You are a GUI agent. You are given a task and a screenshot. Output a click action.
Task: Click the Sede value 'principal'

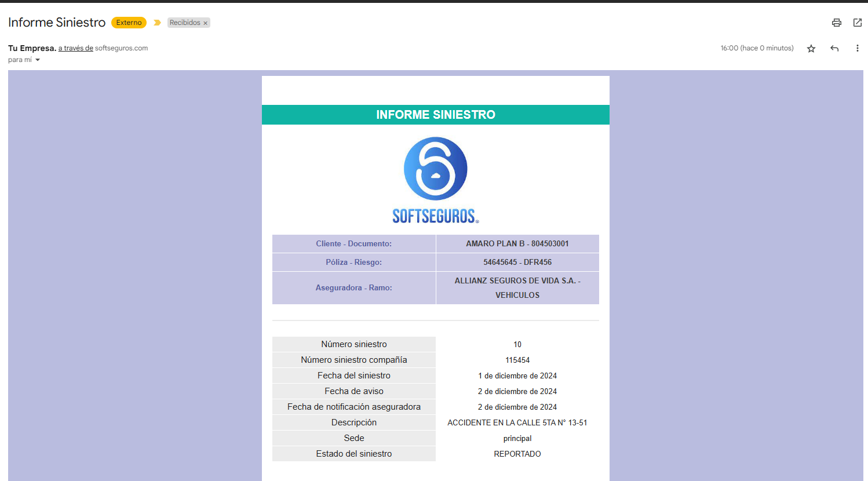point(517,439)
